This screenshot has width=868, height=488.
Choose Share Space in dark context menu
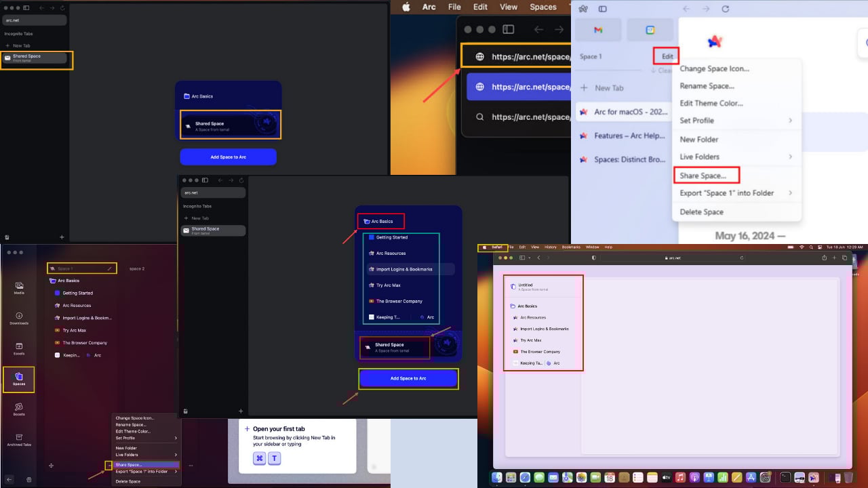146,465
